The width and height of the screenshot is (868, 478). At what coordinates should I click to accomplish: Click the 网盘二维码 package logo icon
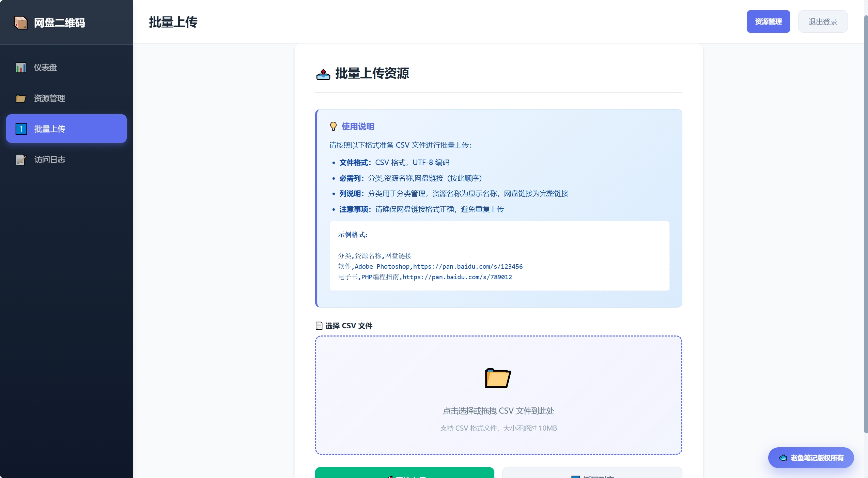coord(20,23)
